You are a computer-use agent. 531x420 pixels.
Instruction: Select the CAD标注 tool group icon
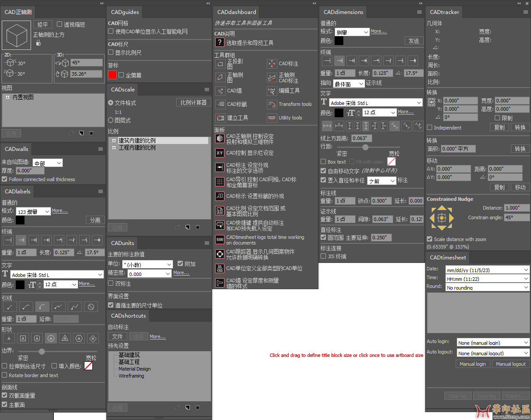coord(272,64)
